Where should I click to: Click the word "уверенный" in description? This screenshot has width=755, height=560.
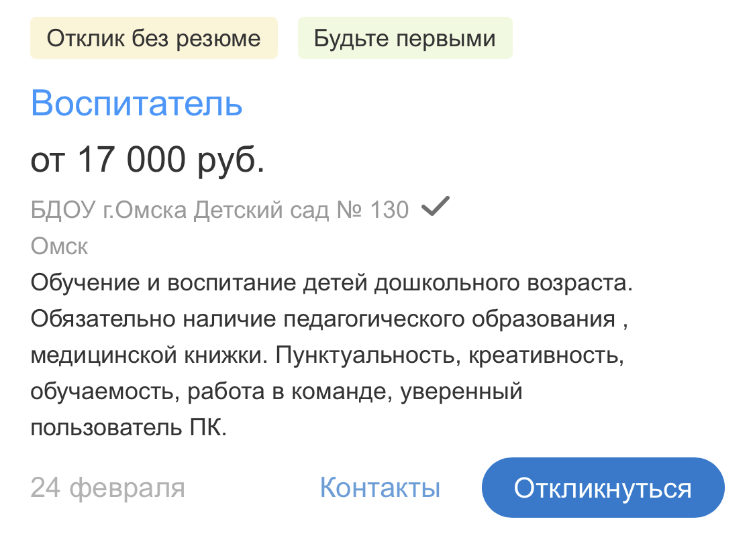(462, 391)
